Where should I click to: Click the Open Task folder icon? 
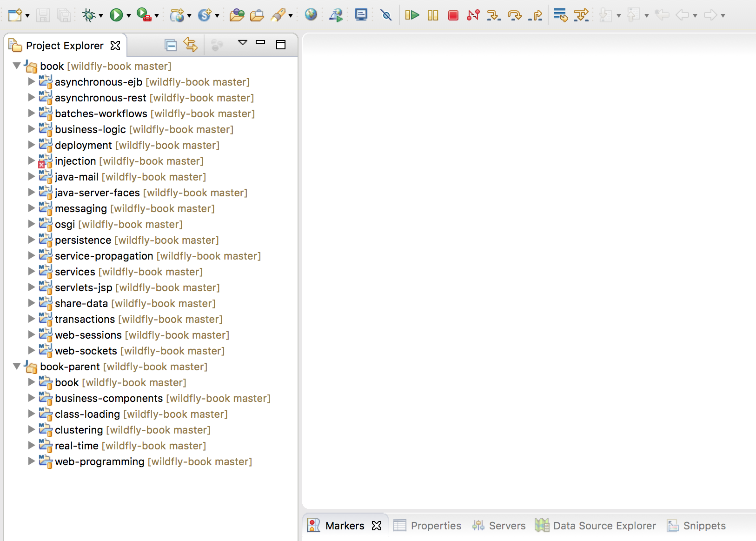tap(257, 15)
